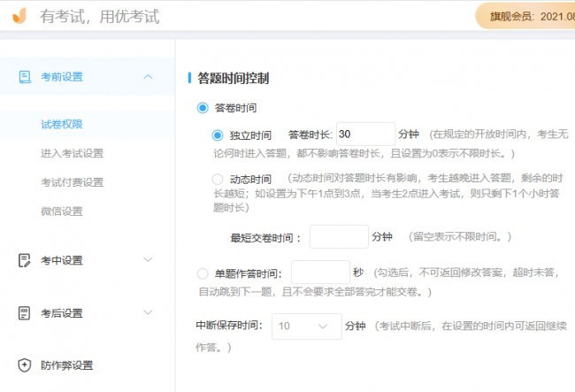Select the 独立时间 radio button
This screenshot has width=575, height=392.
[217, 135]
